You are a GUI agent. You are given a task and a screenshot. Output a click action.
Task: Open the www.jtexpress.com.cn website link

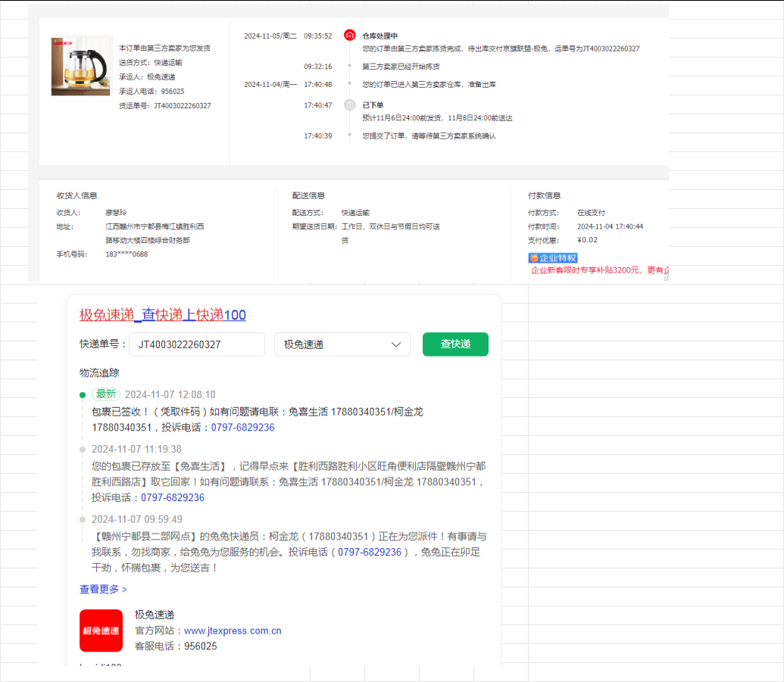233,631
